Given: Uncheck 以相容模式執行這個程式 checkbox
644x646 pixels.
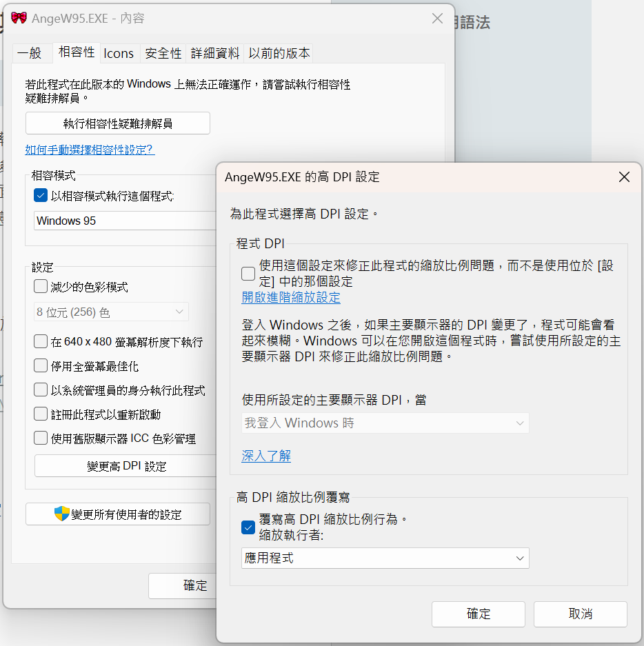Looking at the screenshot, I should pyautogui.click(x=41, y=195).
